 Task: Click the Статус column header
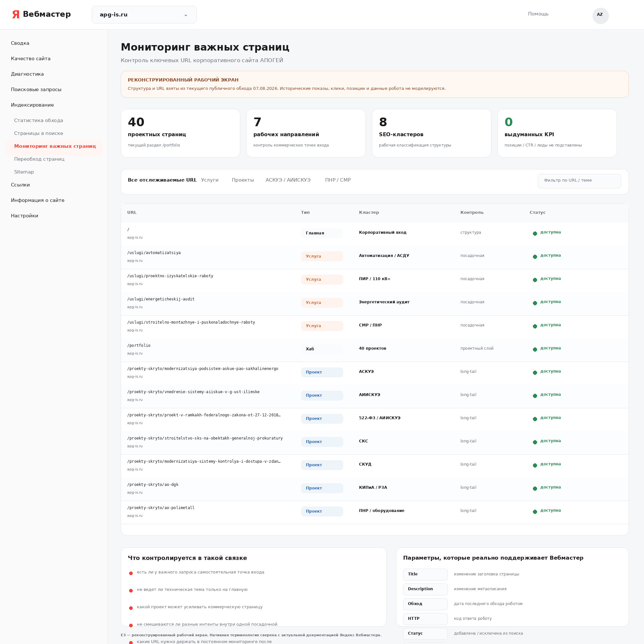click(537, 212)
